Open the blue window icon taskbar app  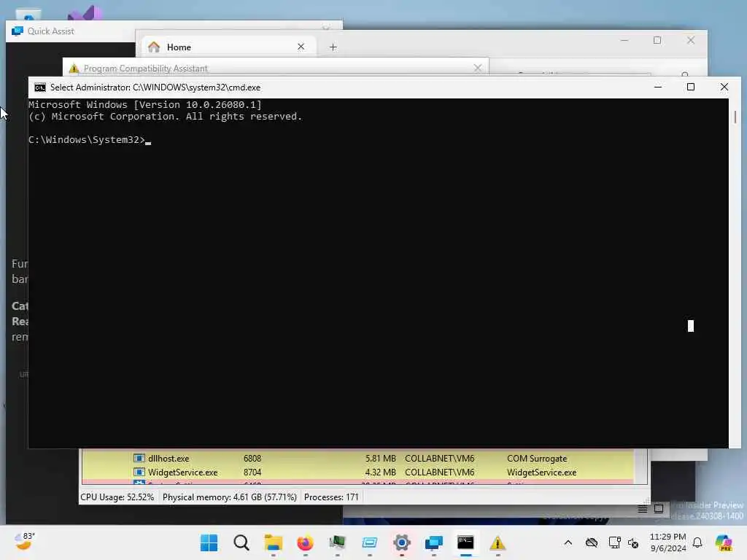tap(370, 542)
